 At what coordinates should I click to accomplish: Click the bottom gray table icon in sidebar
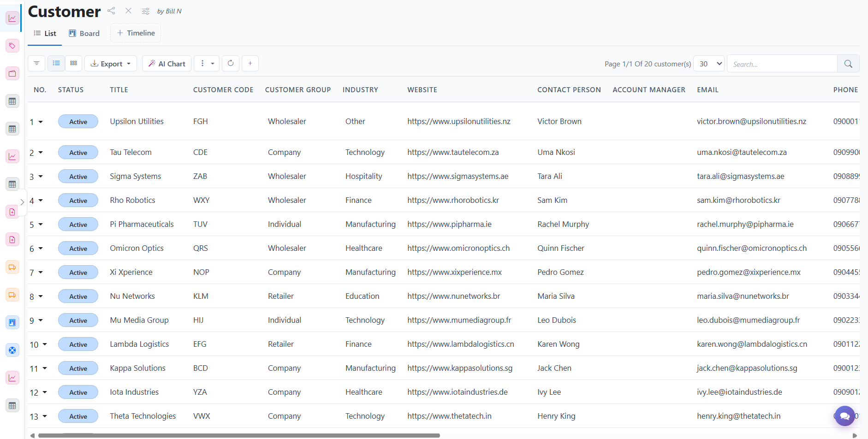coord(12,405)
